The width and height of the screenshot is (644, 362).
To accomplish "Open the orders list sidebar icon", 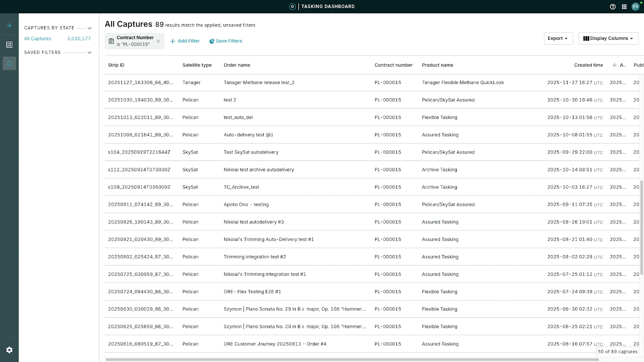I will (9, 45).
